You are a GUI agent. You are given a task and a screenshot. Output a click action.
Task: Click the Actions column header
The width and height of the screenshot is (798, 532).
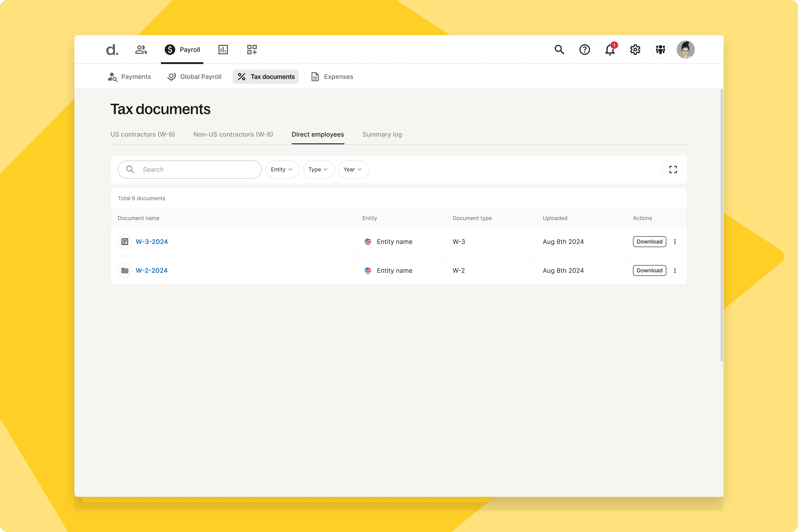pos(642,218)
